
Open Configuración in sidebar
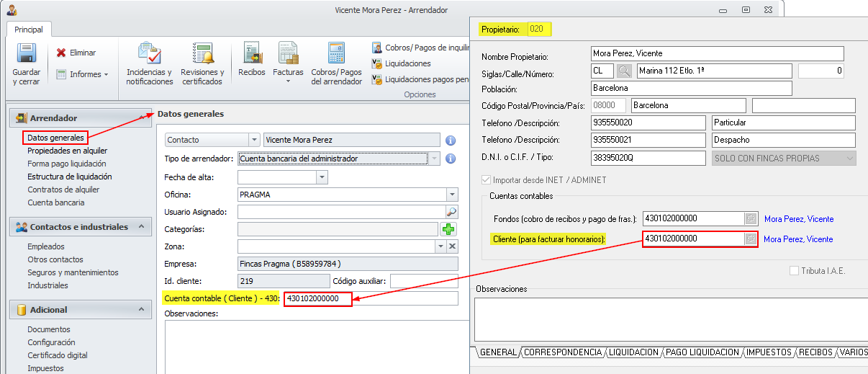pos(51,342)
